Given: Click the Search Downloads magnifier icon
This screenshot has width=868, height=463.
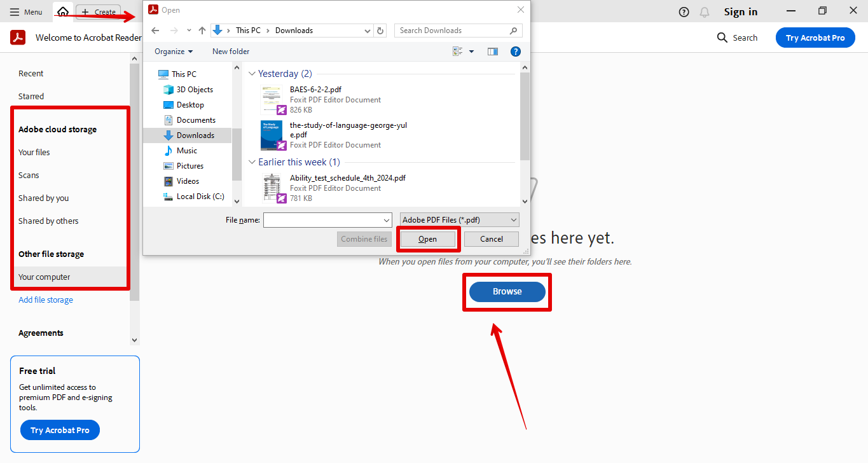Looking at the screenshot, I should (x=513, y=31).
